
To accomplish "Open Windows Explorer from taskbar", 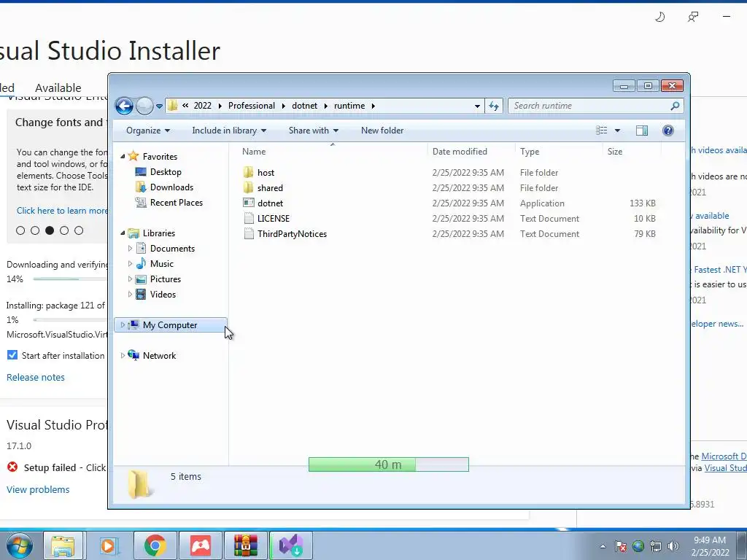I will (63, 545).
